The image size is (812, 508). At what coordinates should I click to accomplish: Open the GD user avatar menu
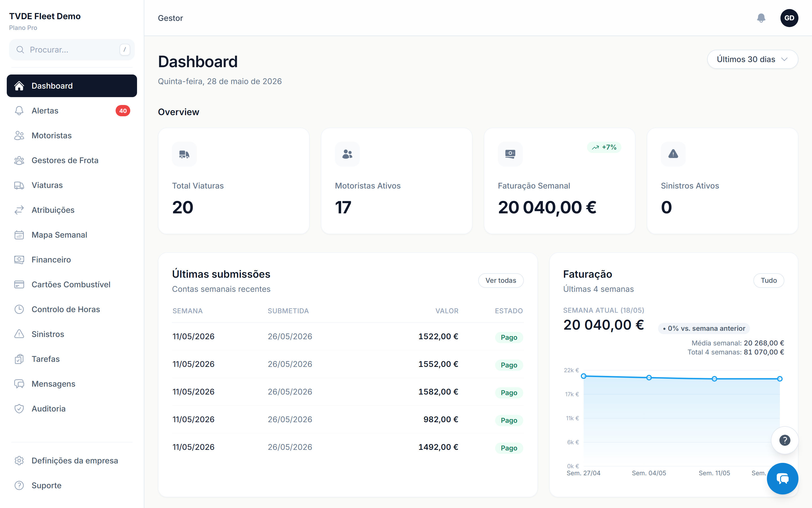pos(789,18)
